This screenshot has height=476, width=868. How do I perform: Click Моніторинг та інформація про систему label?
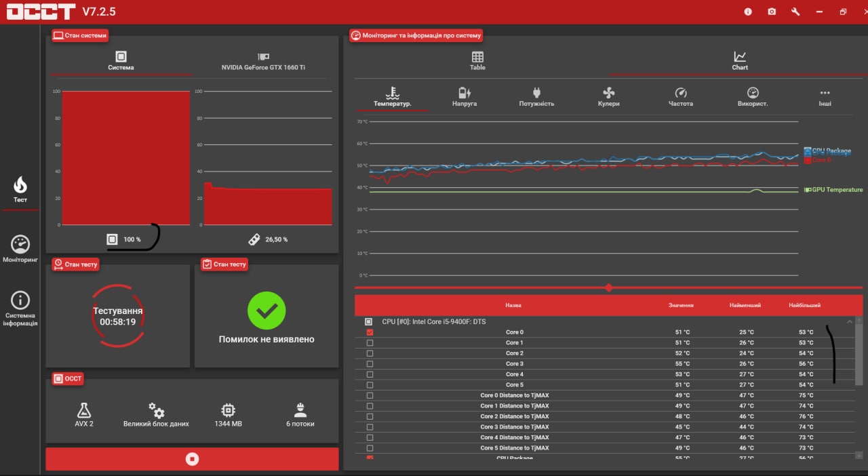click(416, 35)
